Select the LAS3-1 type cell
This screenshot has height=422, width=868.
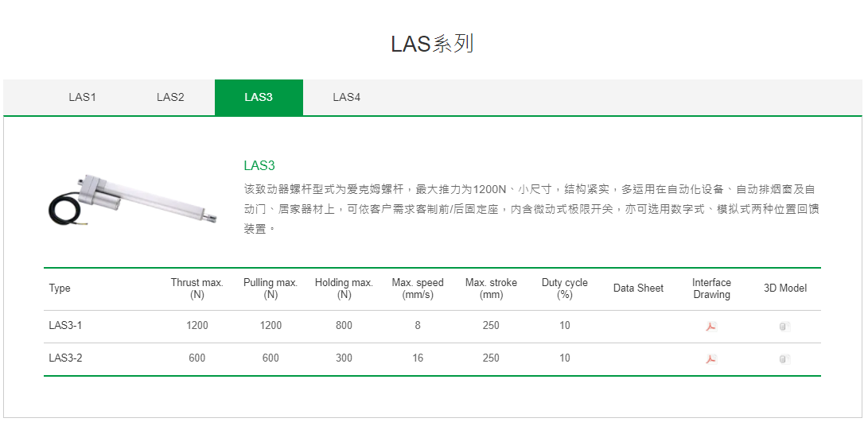(65, 325)
